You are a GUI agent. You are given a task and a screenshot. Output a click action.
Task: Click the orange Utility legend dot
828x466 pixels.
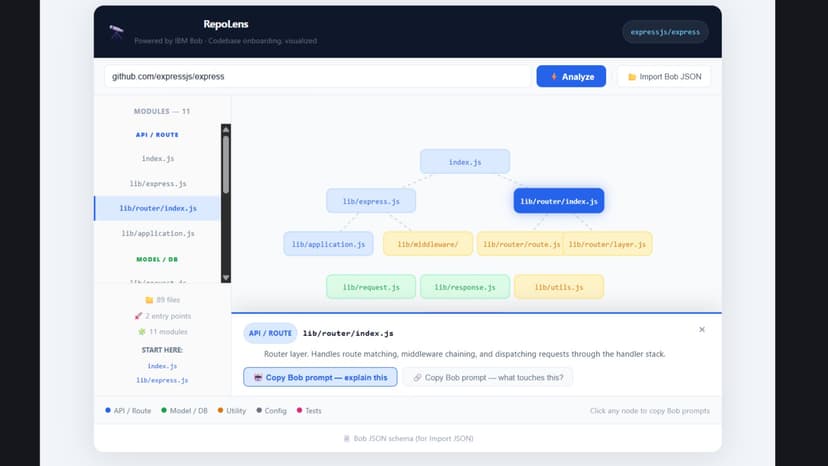tap(220, 411)
